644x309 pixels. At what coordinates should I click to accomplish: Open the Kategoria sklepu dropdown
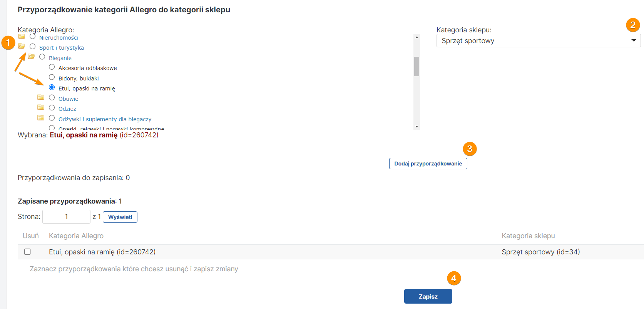(x=538, y=41)
